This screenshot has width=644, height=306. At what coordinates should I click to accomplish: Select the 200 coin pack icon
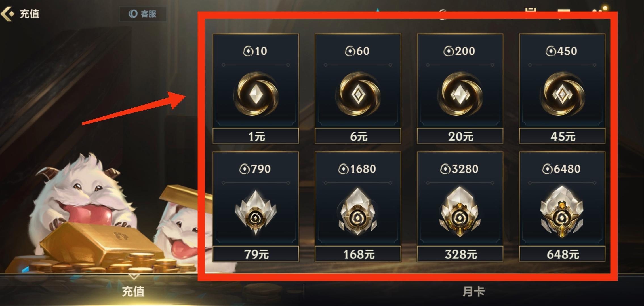click(x=460, y=93)
